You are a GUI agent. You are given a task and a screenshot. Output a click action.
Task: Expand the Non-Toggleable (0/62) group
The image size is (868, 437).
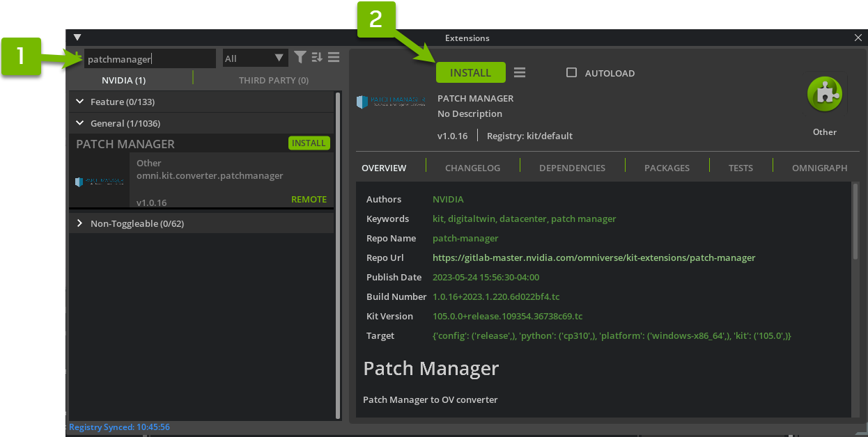point(201,223)
